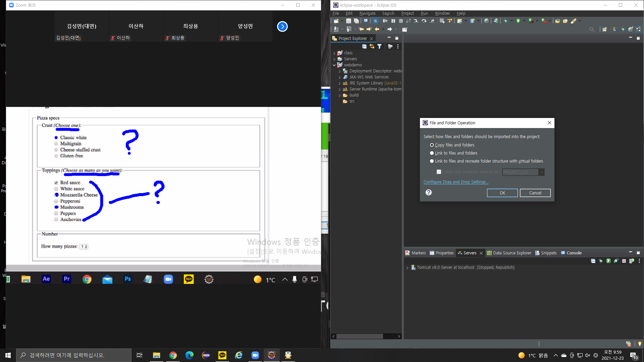Viewport: 644px width, 362px height.
Task: Select Copy files and folders option
Action: (x=432, y=145)
